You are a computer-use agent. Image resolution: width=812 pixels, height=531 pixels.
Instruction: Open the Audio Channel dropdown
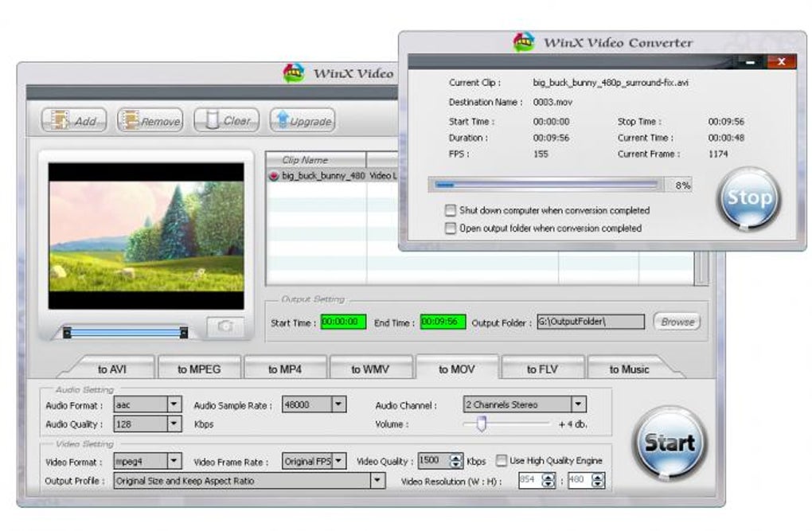(579, 404)
